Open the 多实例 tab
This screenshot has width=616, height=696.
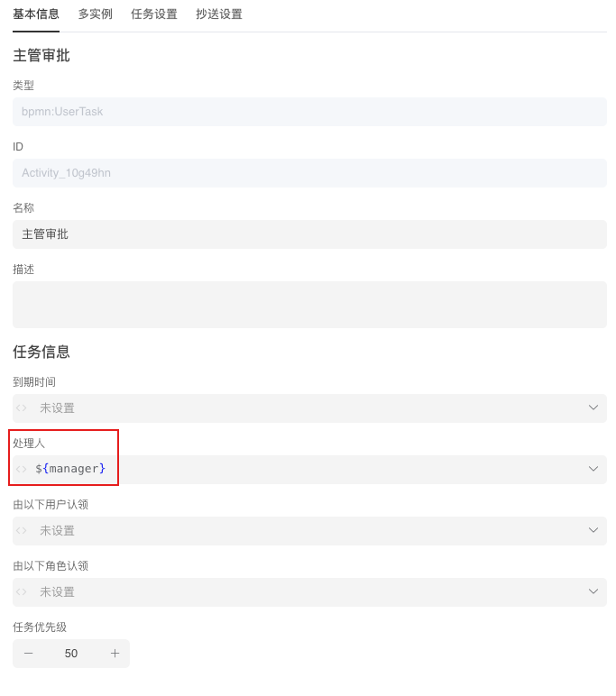pyautogui.click(x=96, y=14)
